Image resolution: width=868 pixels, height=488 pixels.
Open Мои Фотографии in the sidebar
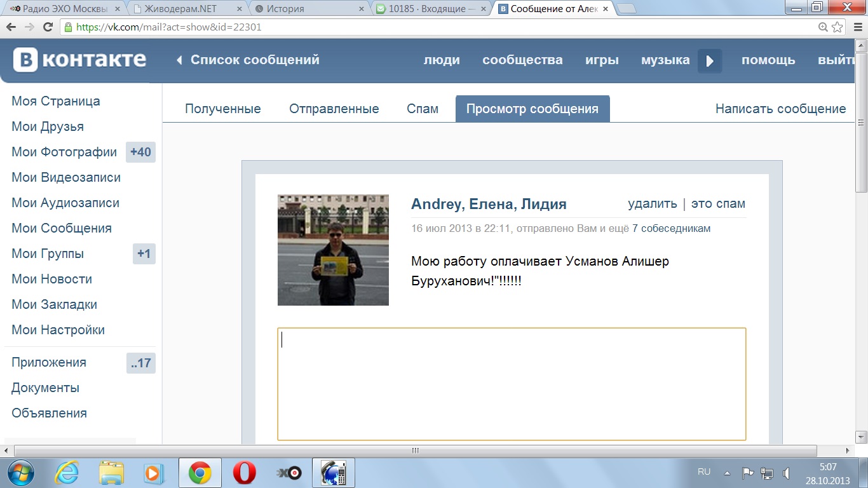click(64, 152)
